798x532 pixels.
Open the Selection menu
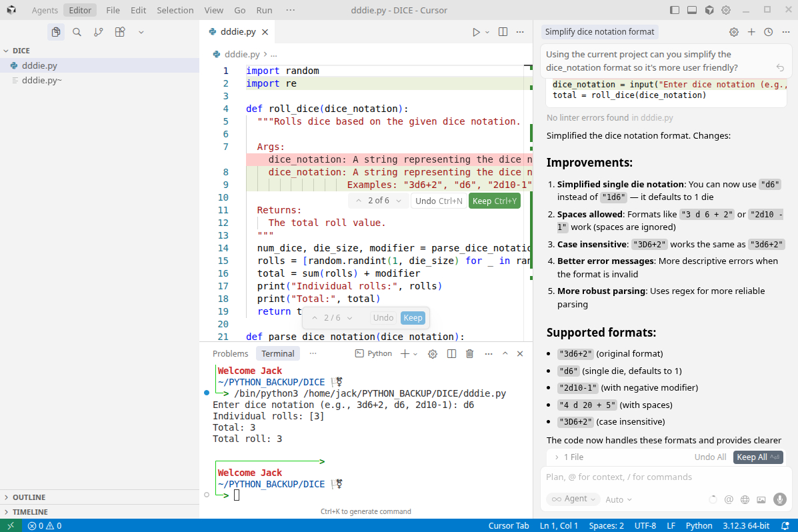(x=175, y=11)
